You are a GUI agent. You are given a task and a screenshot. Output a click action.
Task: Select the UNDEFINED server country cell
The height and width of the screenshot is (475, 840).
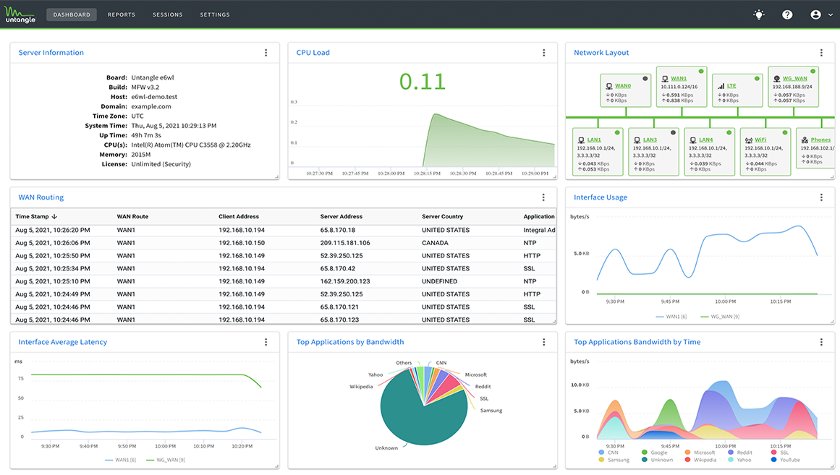pos(439,281)
